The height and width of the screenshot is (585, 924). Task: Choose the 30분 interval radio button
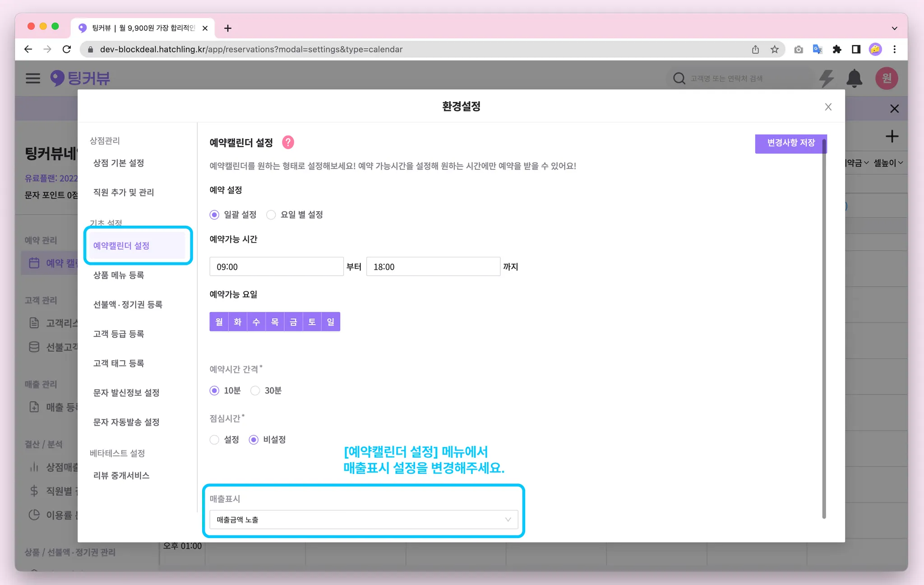(x=255, y=390)
